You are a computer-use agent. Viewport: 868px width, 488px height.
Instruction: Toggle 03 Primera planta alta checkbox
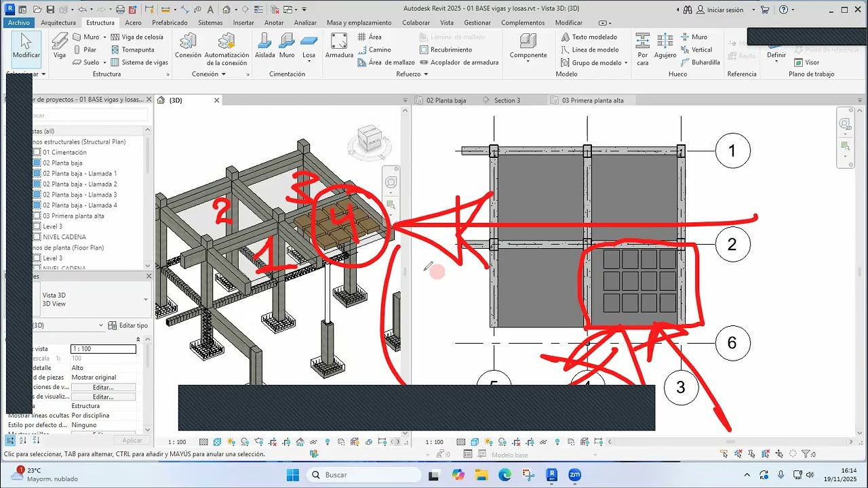[37, 216]
